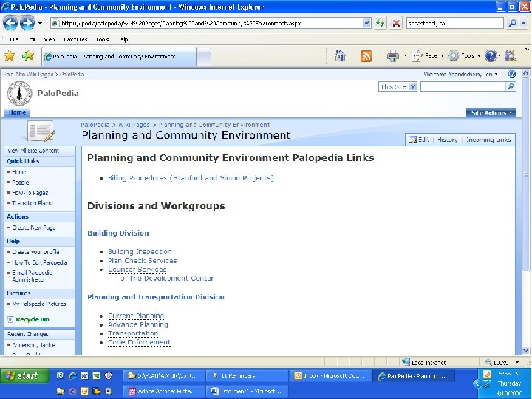Click the Edit page button
532x399 pixels.
[420, 140]
